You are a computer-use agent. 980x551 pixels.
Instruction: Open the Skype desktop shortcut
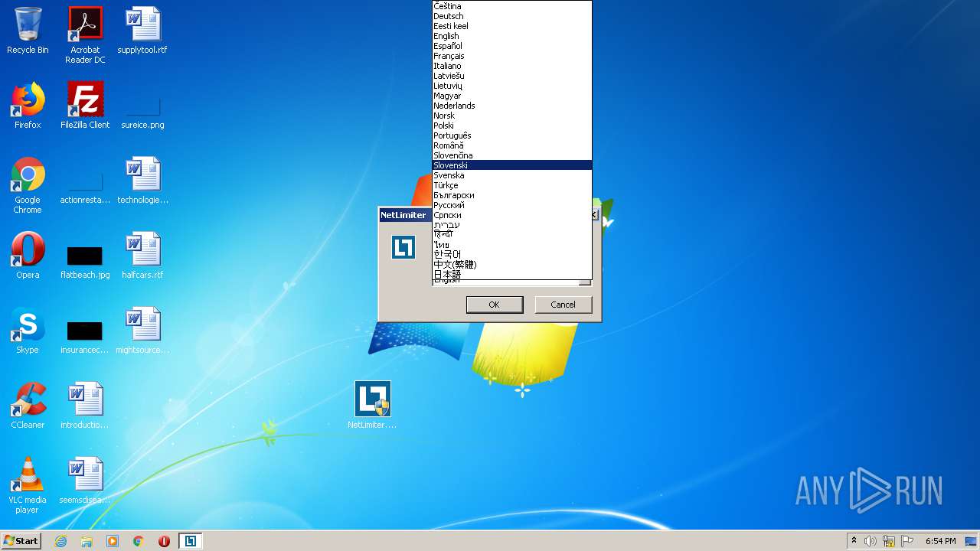[28, 331]
